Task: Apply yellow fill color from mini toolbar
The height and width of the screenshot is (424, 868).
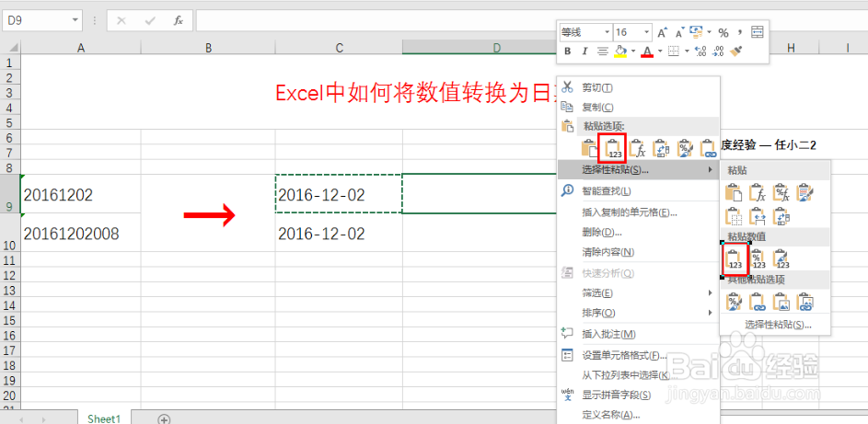Action: point(620,51)
